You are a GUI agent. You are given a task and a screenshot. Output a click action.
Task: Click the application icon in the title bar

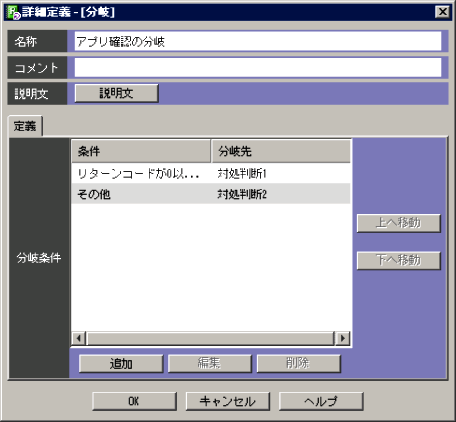tap(14, 12)
